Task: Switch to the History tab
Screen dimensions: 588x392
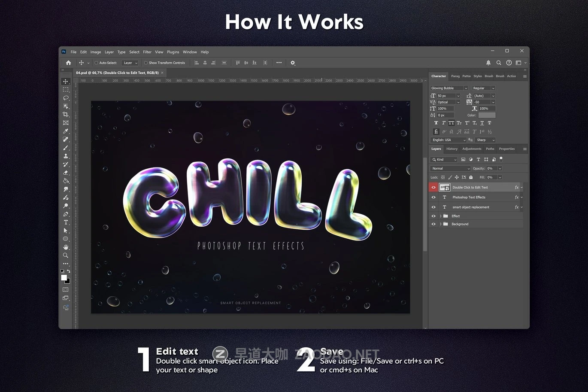Action: click(452, 149)
